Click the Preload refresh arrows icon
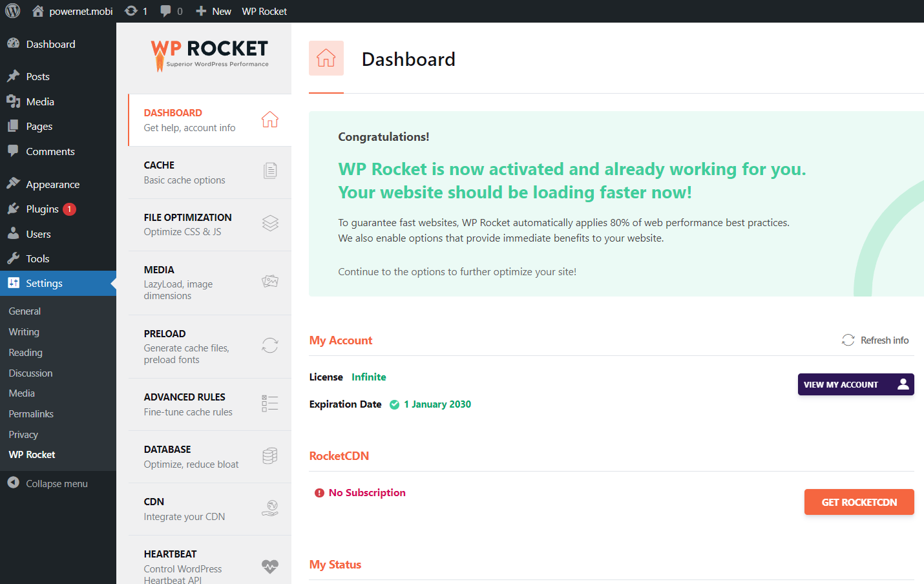The image size is (924, 584). click(x=270, y=345)
